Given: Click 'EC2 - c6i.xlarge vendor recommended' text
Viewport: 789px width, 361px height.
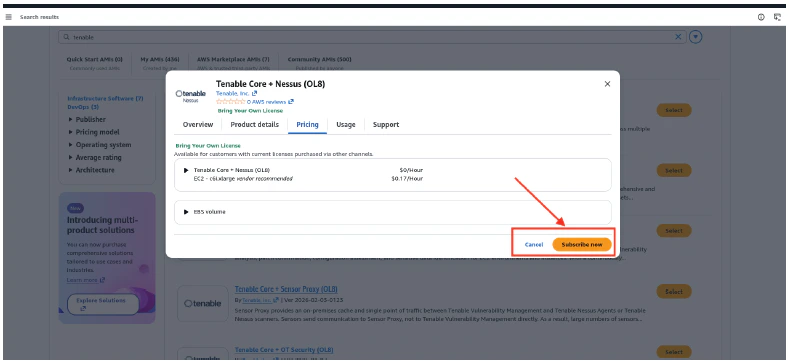Looking at the screenshot, I should [x=243, y=178].
